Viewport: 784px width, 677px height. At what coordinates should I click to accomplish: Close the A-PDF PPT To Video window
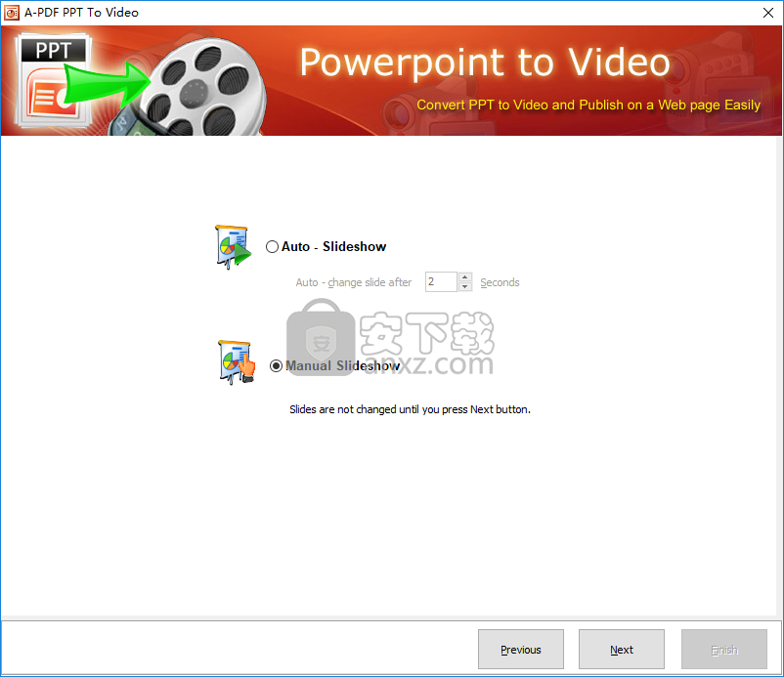[768, 13]
